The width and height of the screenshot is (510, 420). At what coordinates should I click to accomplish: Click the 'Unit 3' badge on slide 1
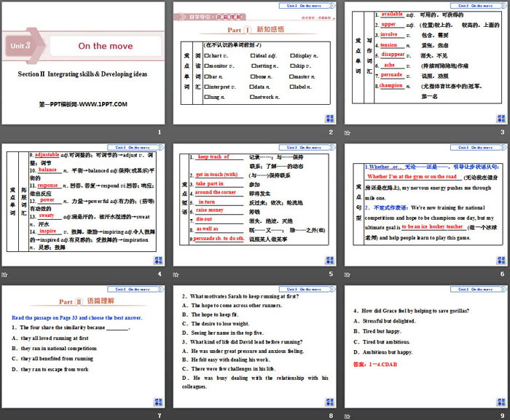[x=20, y=45]
